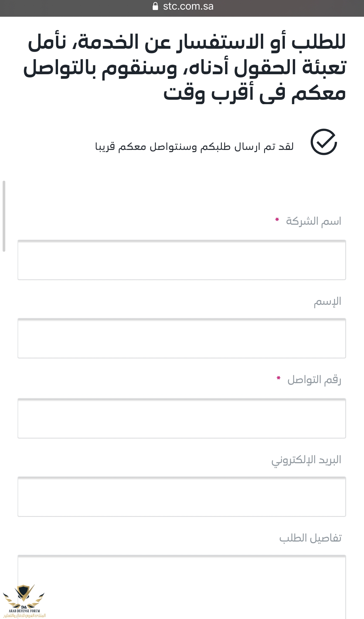Viewport: 364px width, 619px height.
Task: Click the page scrollbar handle on left edge
Action: point(4,216)
